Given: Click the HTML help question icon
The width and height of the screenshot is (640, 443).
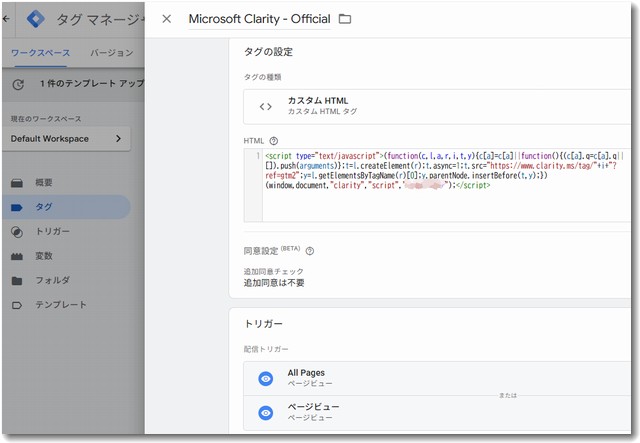Looking at the screenshot, I should 274,141.
